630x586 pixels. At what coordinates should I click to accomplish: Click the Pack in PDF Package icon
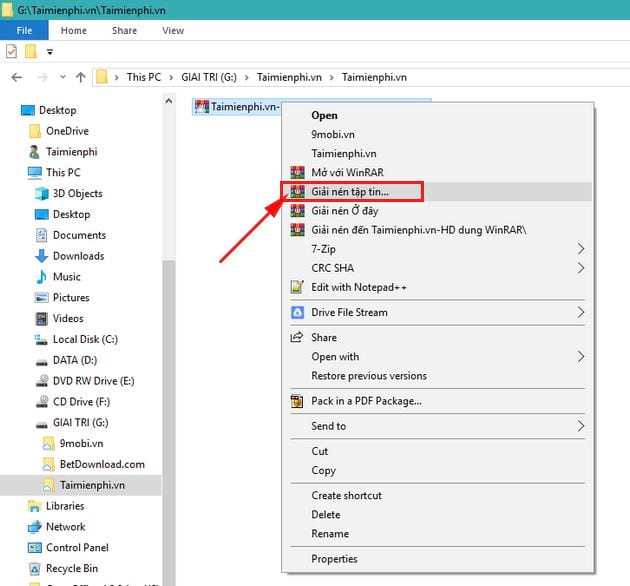click(x=297, y=401)
